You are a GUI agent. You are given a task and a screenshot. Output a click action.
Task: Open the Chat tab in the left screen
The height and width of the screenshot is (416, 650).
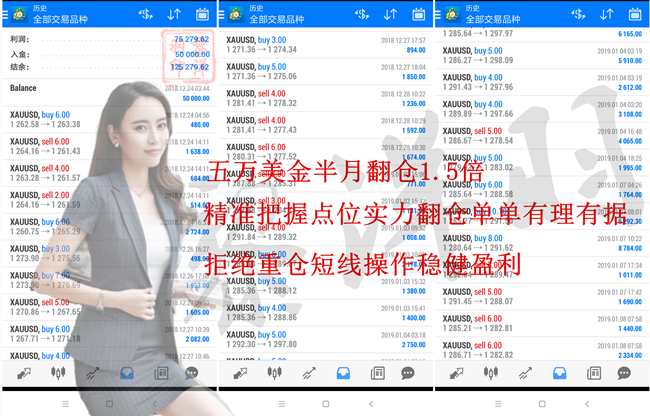point(192,373)
